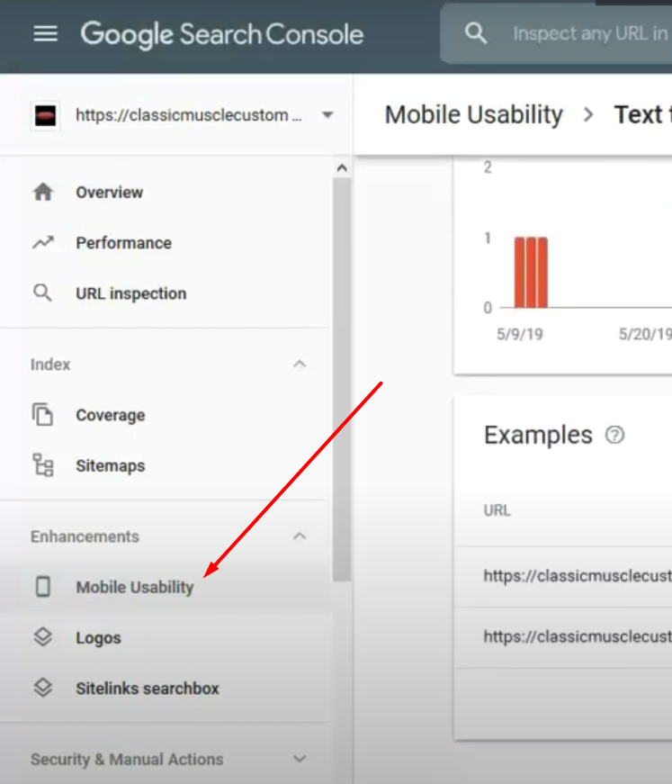Select Mobile Usability in the sidebar
Viewport: 672px width, 784px height.
[x=134, y=587]
